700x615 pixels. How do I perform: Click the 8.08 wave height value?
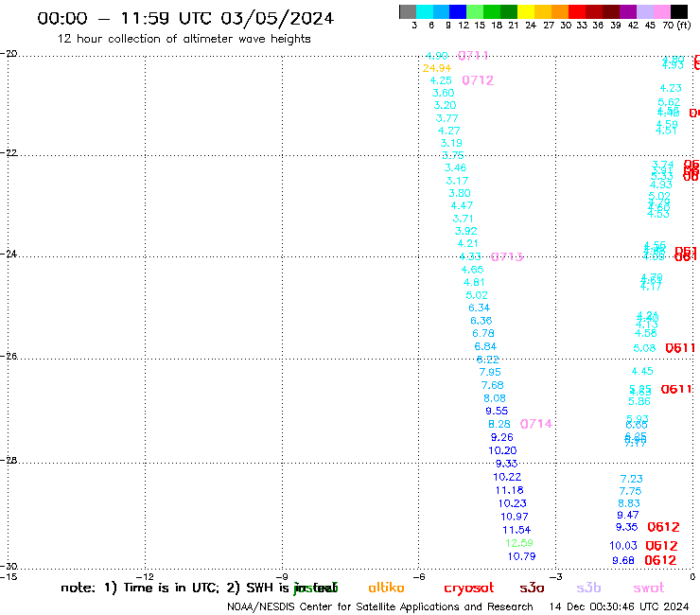coord(495,398)
